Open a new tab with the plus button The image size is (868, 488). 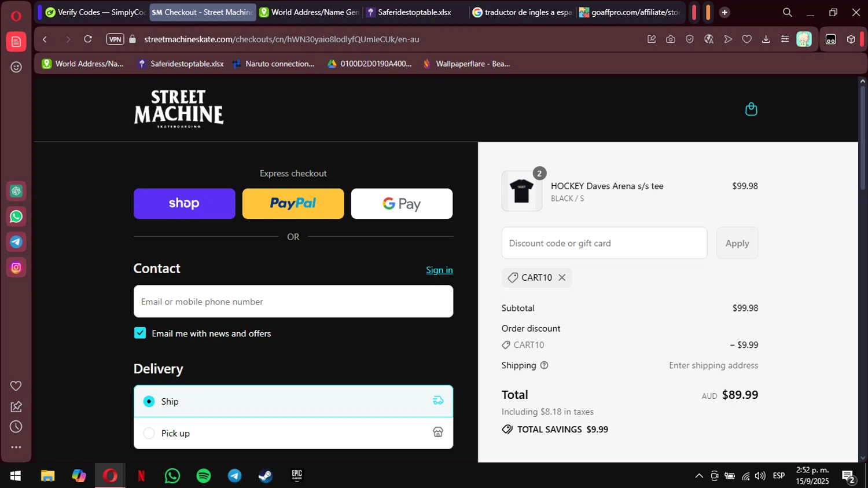click(724, 12)
